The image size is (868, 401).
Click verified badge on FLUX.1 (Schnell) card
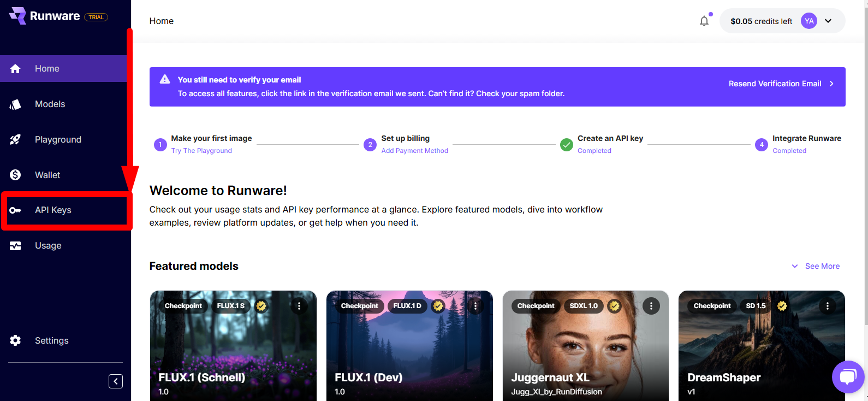[x=261, y=306]
